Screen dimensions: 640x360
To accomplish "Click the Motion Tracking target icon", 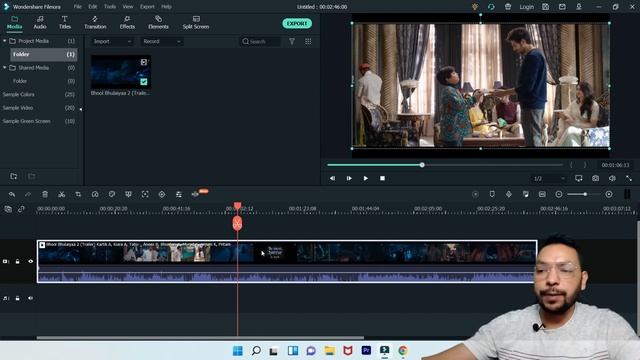I will 145,194.
